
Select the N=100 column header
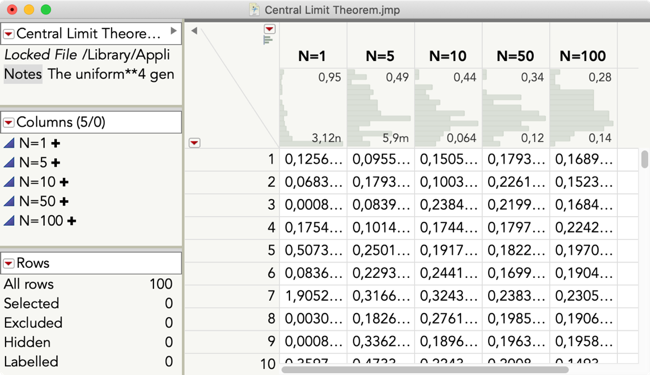583,56
